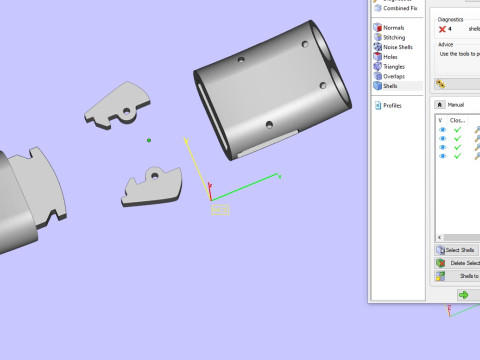Sort shell list by Clos... column header
Screen dimensions: 480x360
(x=457, y=120)
